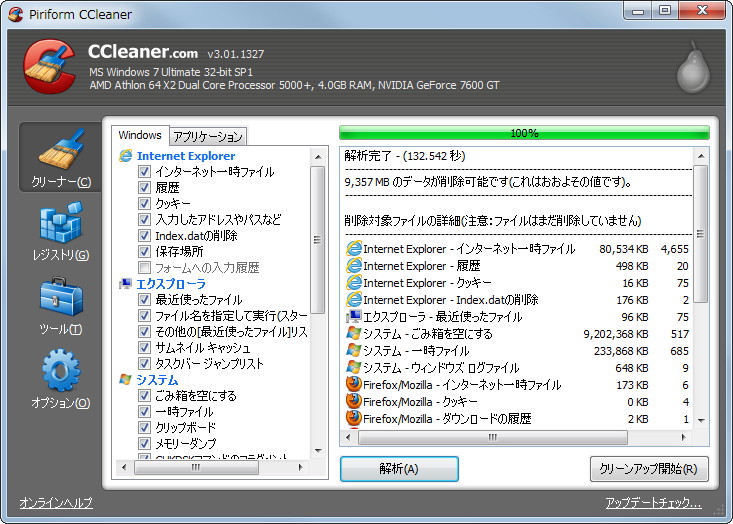
Task: Click the left tree horizontal scrollbar thumb
Action: pos(196,467)
